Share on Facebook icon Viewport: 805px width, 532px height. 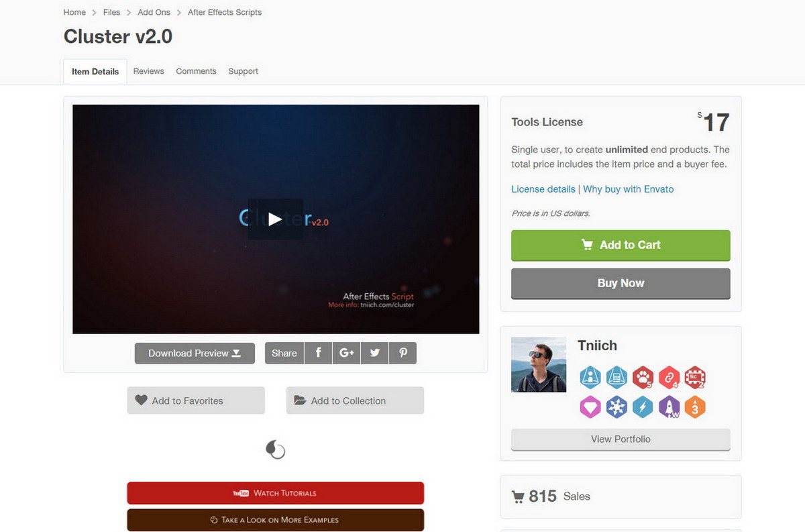318,353
